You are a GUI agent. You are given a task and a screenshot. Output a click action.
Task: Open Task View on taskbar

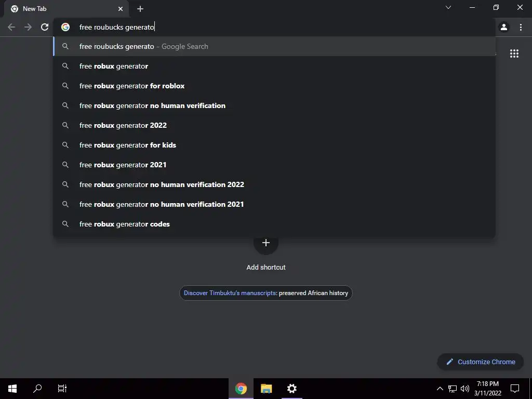[62, 389]
